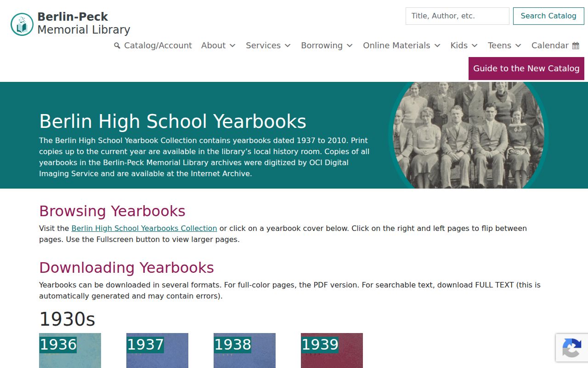The width and height of the screenshot is (588, 368).
Task: Open the 1937 yearbook cover
Action: pos(157,351)
